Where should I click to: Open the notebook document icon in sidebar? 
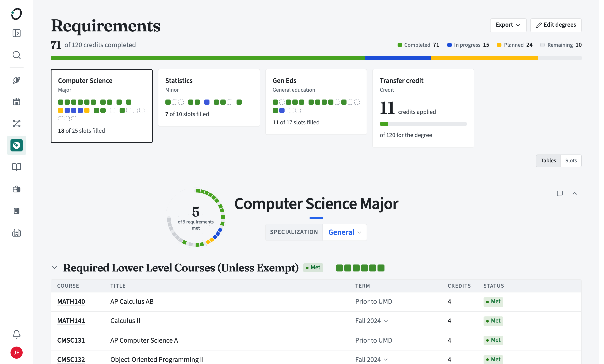coord(16,211)
